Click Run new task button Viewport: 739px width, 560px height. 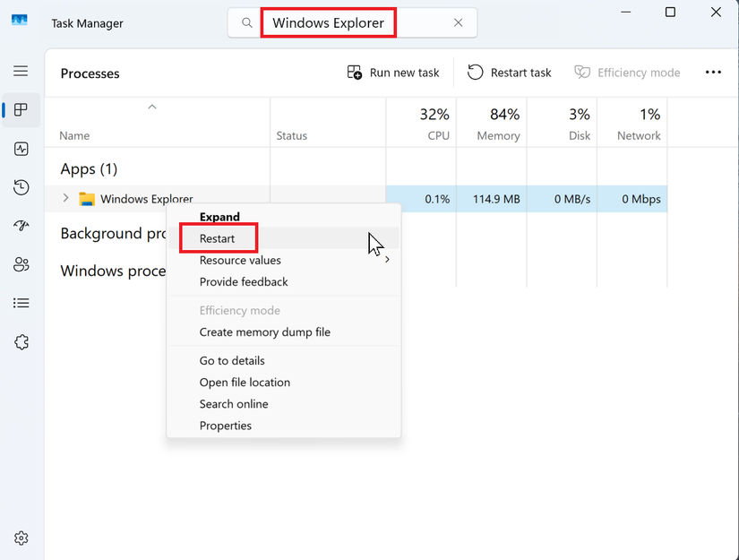point(392,73)
